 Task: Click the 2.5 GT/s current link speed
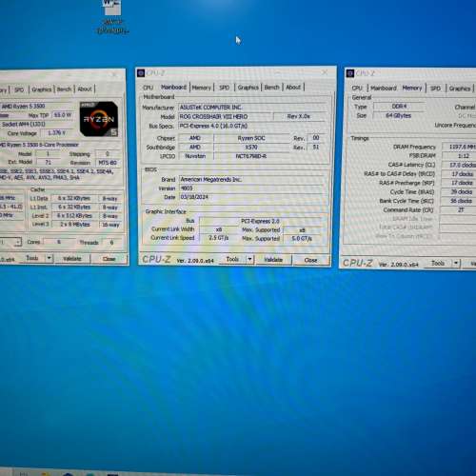pyautogui.click(x=219, y=238)
